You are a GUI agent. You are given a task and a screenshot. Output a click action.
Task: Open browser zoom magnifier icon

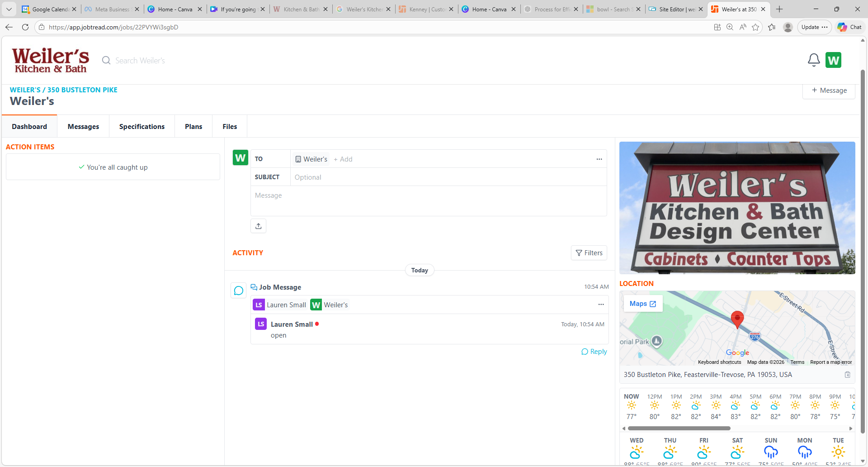click(730, 27)
